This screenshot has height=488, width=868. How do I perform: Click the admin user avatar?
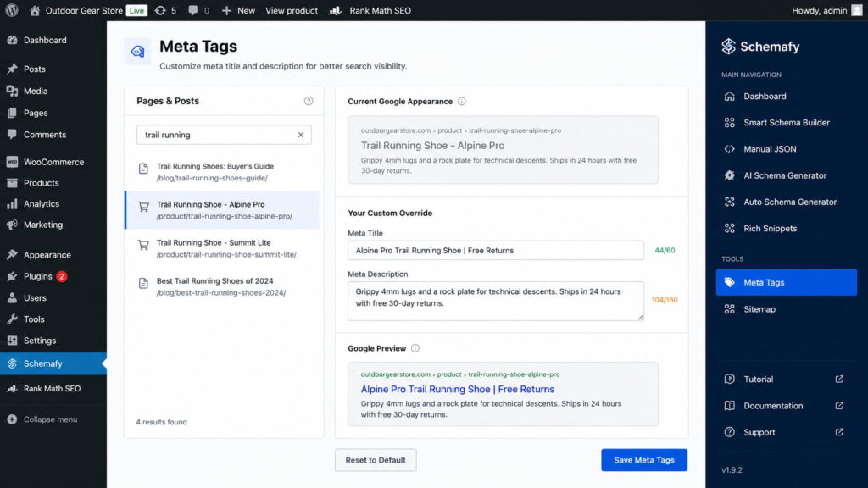(857, 10)
